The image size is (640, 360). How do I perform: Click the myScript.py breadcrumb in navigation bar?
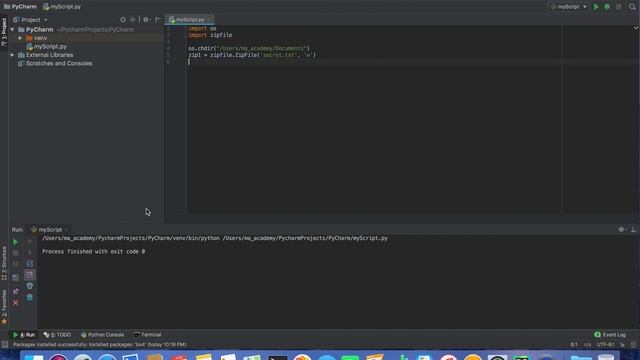[x=62, y=7]
